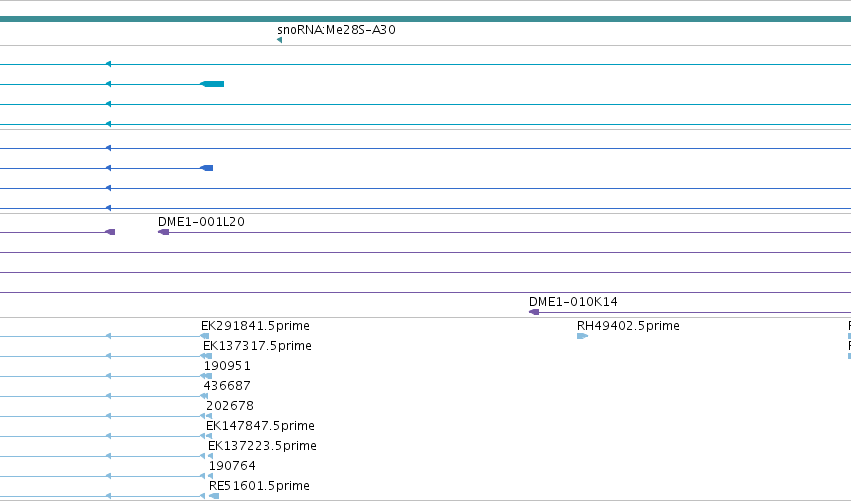Select the EK147847.5prime label

pos(261,426)
